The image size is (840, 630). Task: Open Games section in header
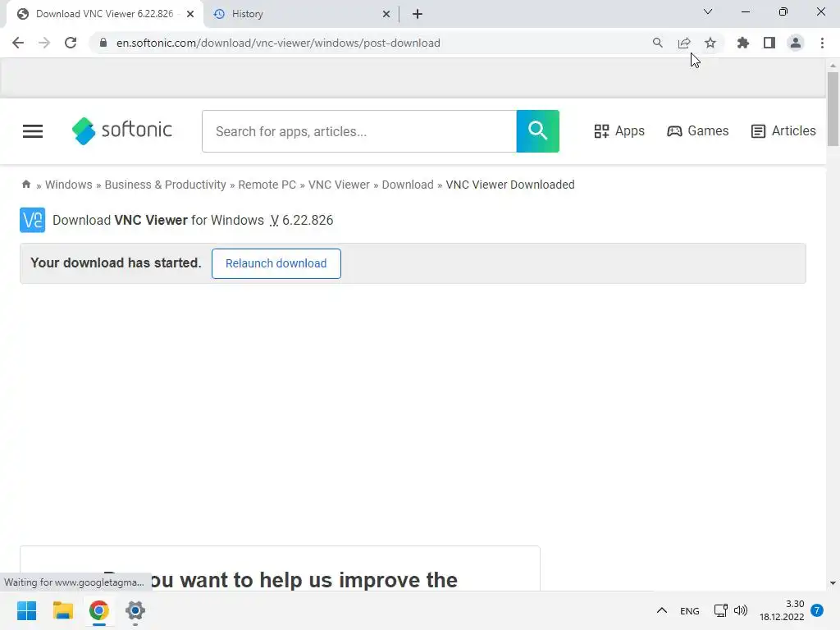(x=697, y=130)
